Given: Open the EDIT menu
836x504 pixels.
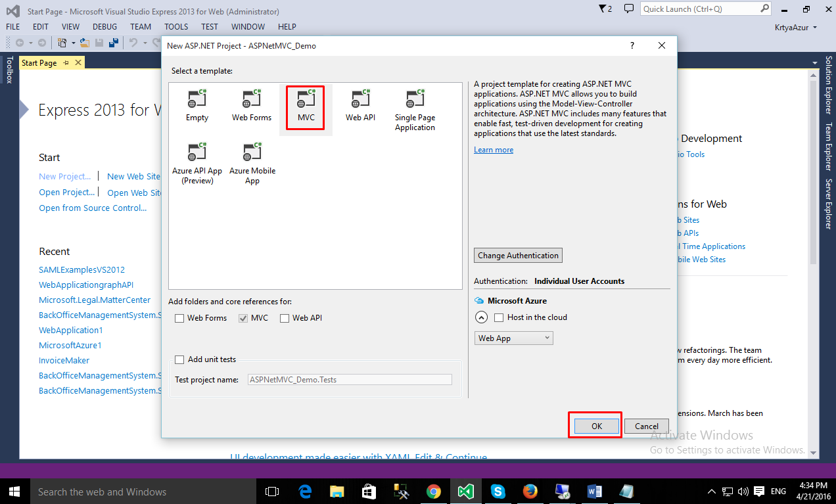Looking at the screenshot, I should (41, 27).
